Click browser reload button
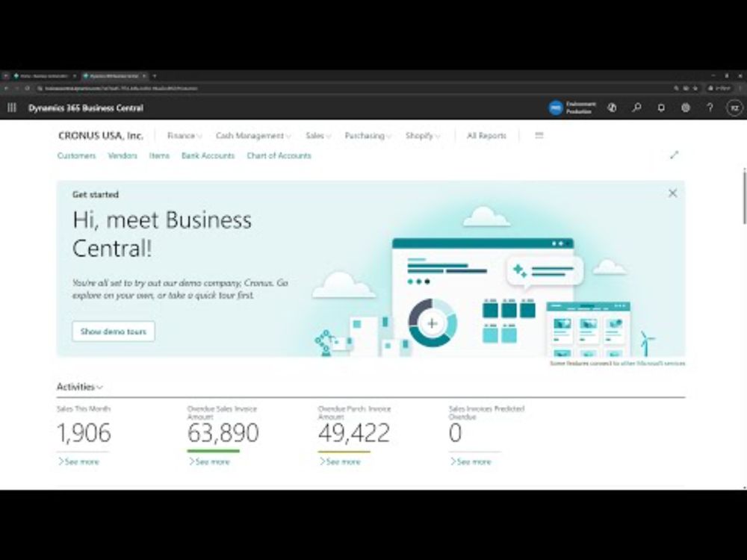 [27, 88]
